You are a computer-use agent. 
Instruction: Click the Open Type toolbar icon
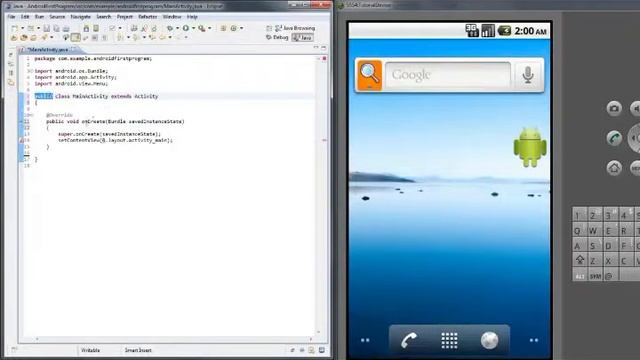pos(14,38)
